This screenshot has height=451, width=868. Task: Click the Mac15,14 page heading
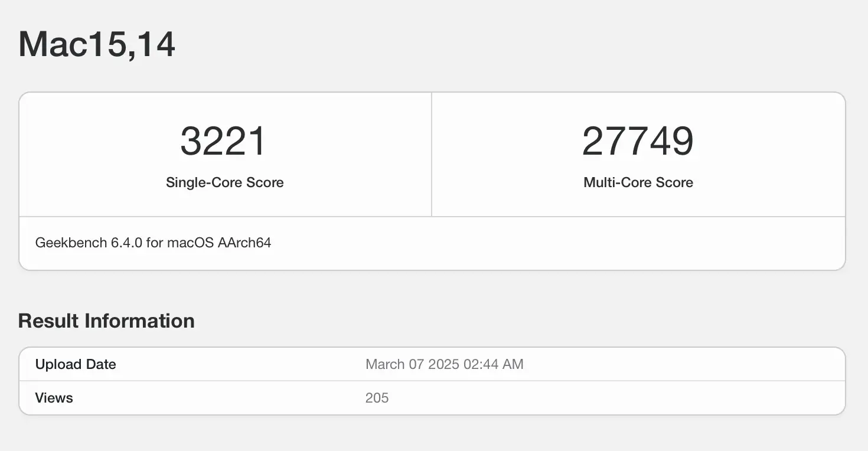97,44
